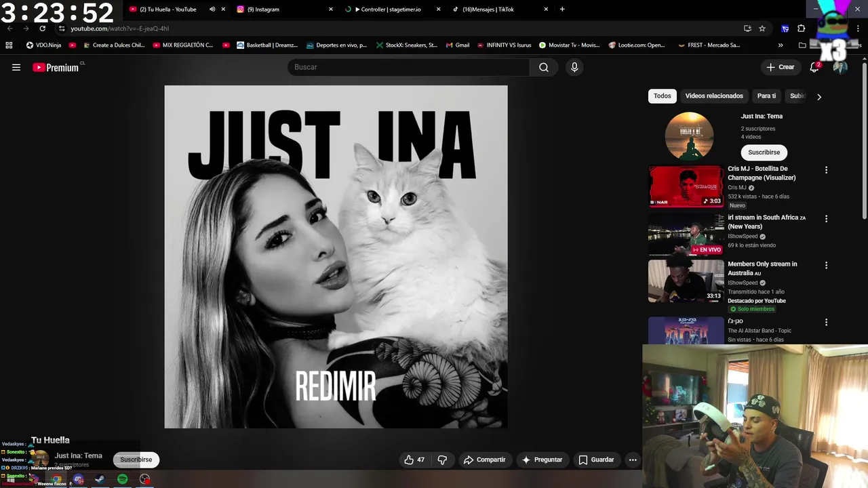The image size is (868, 488).
Task: Open OBS recording app in taskbar
Action: (x=144, y=479)
